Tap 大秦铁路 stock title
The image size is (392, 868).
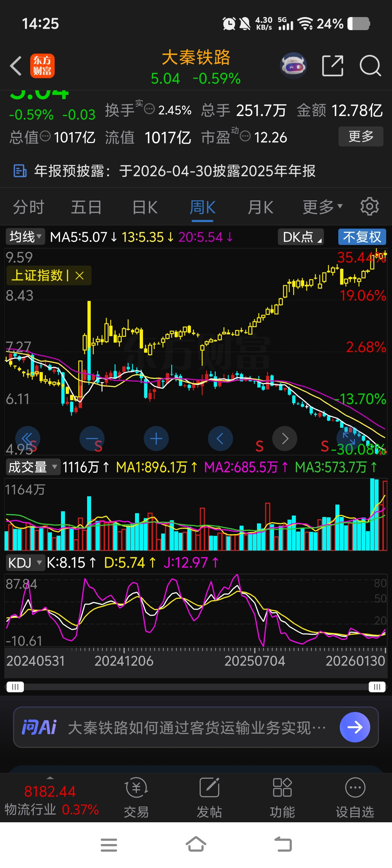coord(196,57)
